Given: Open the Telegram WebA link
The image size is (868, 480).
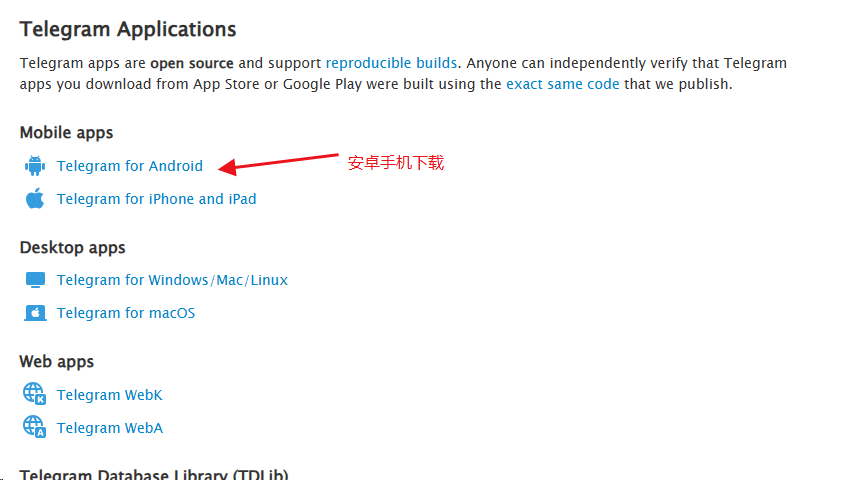Looking at the screenshot, I should (x=110, y=428).
